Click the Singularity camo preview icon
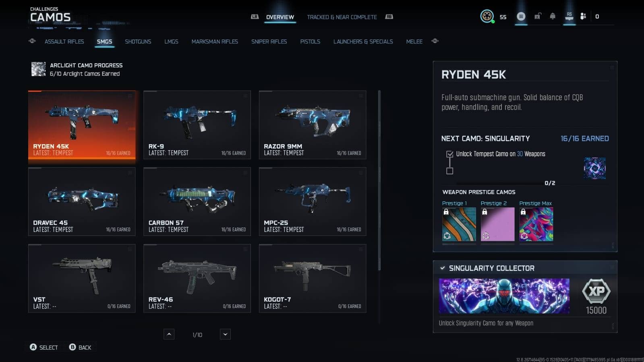 pos(594,168)
